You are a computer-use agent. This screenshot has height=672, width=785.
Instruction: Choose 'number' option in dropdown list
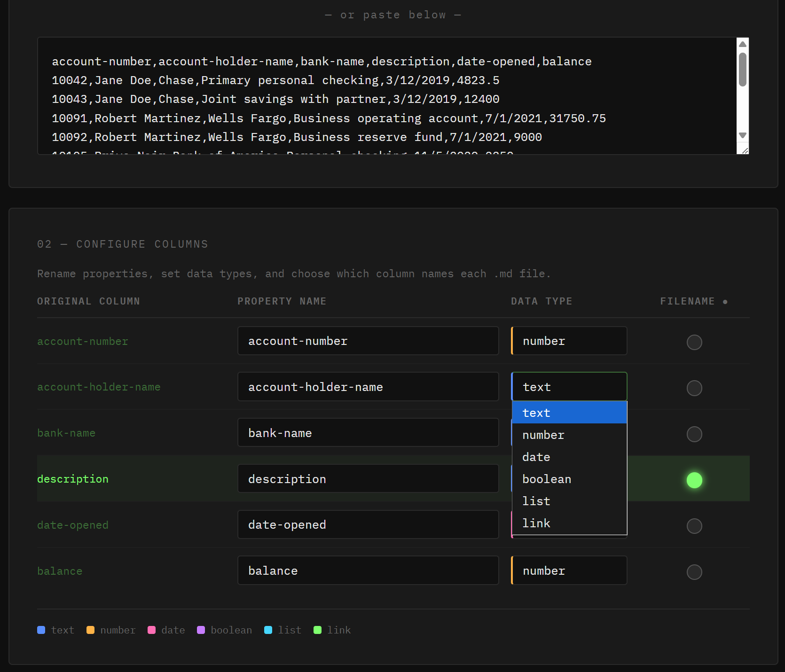pos(569,435)
